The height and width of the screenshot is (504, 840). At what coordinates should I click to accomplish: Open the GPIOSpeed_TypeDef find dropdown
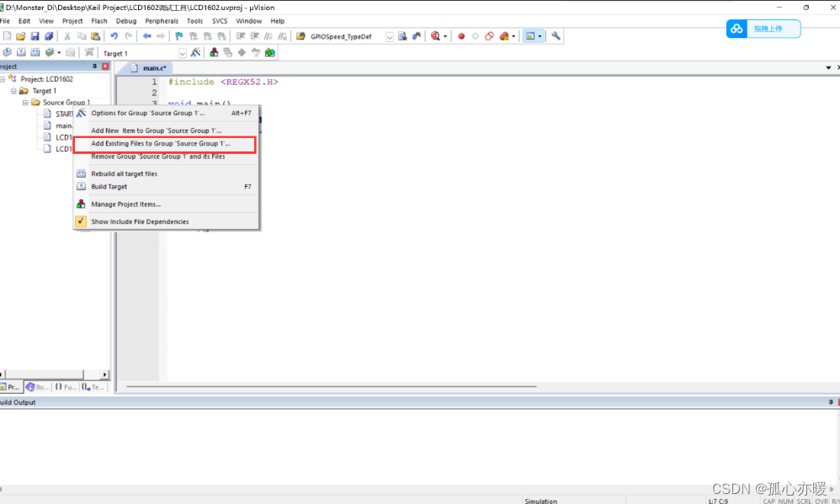390,36
